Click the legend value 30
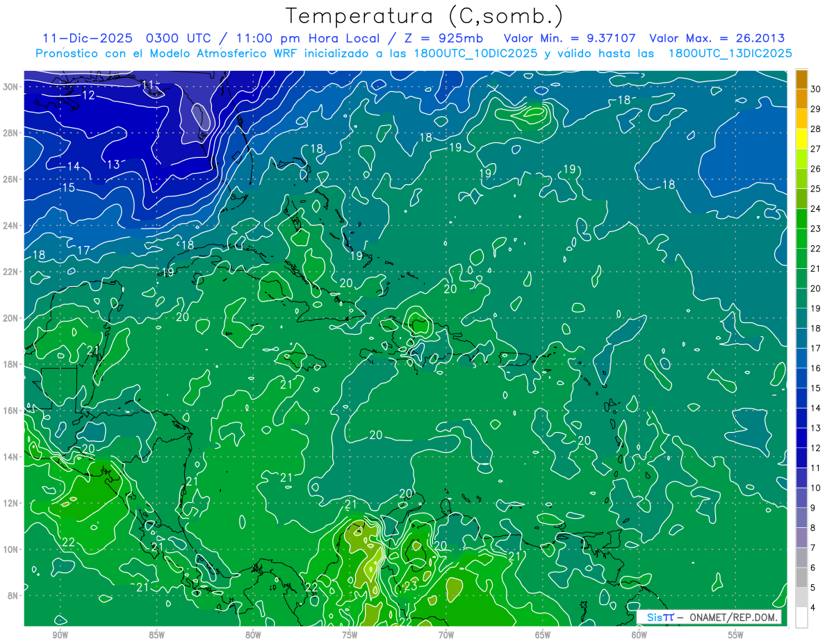Image resolution: width=834 pixels, height=644 pixels. pyautogui.click(x=815, y=89)
